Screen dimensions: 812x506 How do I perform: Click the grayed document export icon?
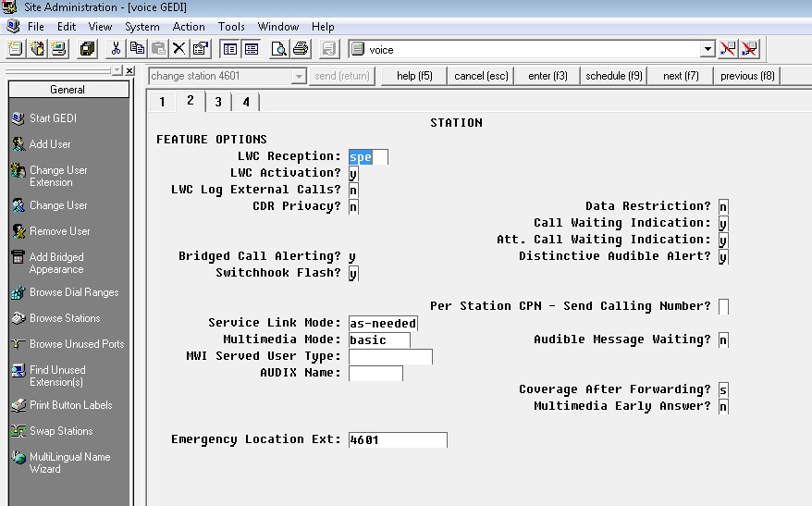(329, 49)
